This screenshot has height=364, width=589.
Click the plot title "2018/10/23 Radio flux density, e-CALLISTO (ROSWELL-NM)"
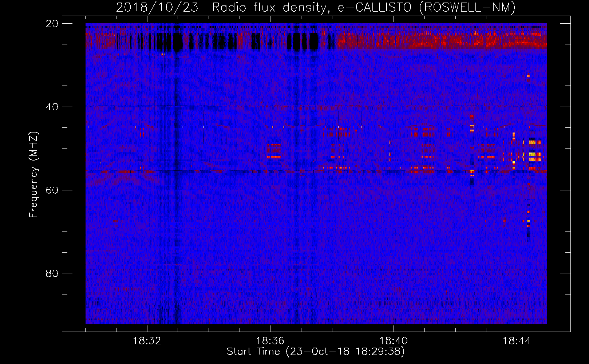pyautogui.click(x=316, y=7)
